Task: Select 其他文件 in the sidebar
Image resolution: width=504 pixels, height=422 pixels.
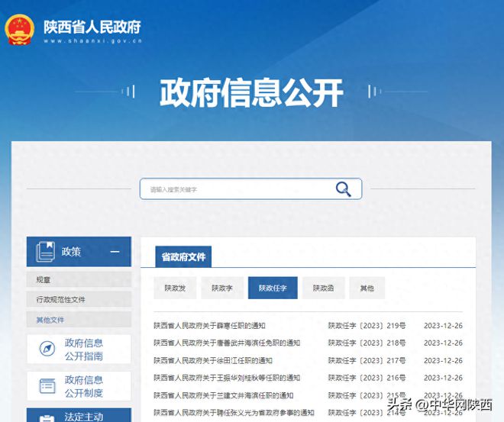Action: tap(50, 320)
